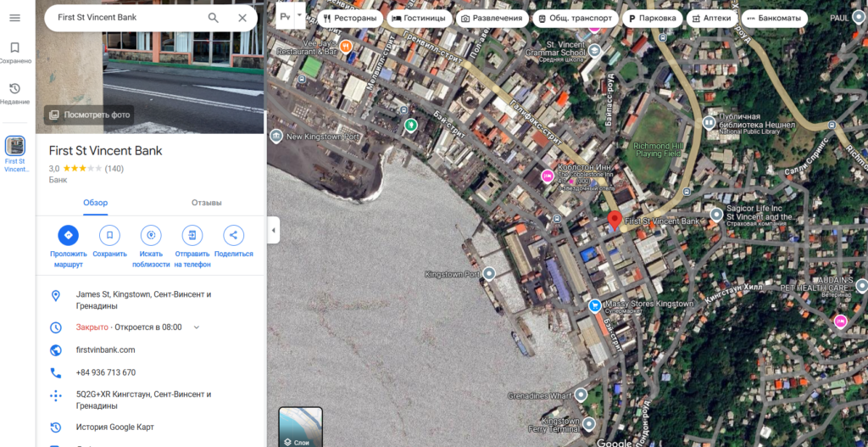Screen dimensions: 868x447
Task: Click the Kingstown Port marker
Action: [x=489, y=274]
